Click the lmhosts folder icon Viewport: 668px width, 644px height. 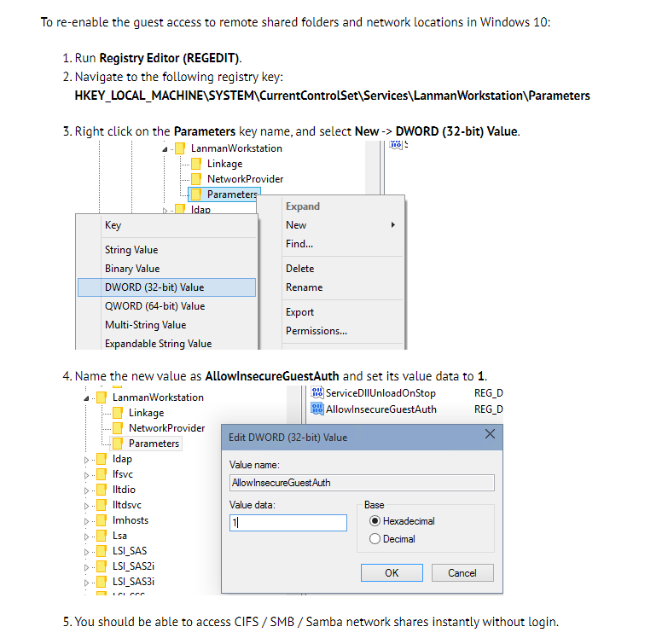[x=102, y=520]
